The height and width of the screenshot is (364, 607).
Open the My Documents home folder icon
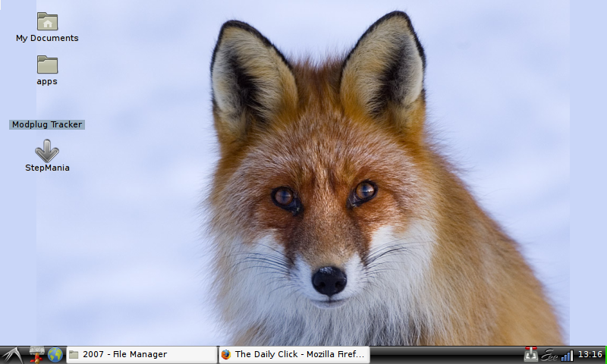pyautogui.click(x=47, y=21)
